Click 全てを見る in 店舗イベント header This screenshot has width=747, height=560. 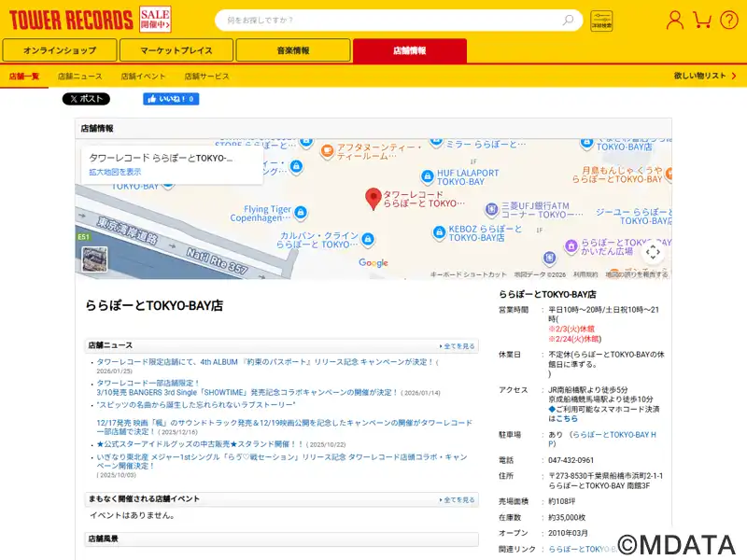point(458,500)
